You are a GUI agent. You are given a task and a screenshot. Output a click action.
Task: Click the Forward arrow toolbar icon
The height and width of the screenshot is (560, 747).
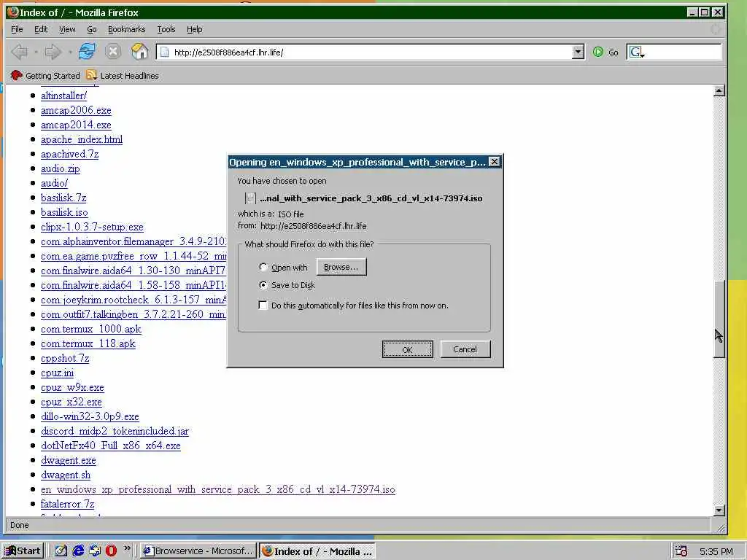53,52
